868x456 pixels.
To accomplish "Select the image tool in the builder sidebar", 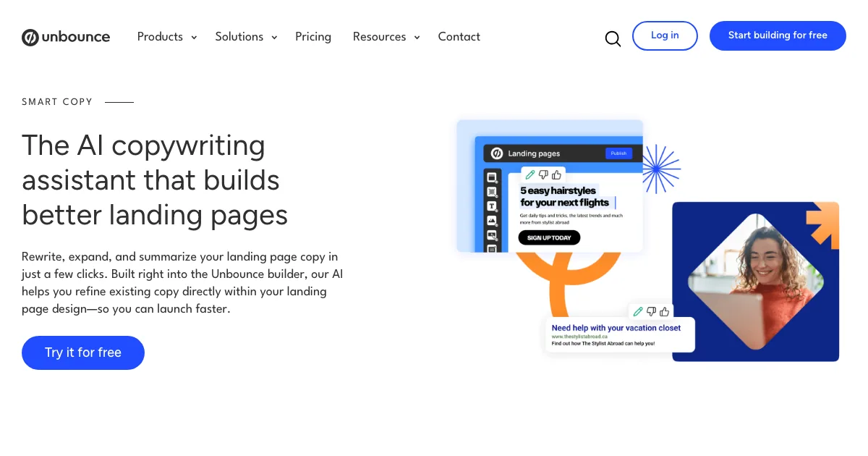I will 492,221.
